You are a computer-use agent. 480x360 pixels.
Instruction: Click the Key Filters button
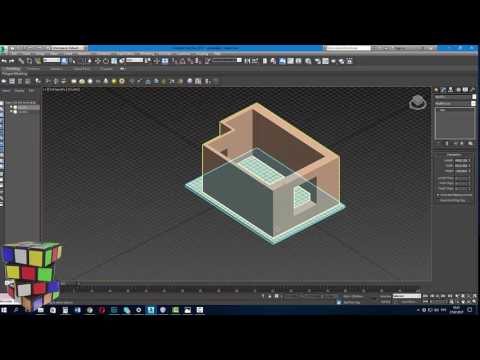click(x=409, y=302)
